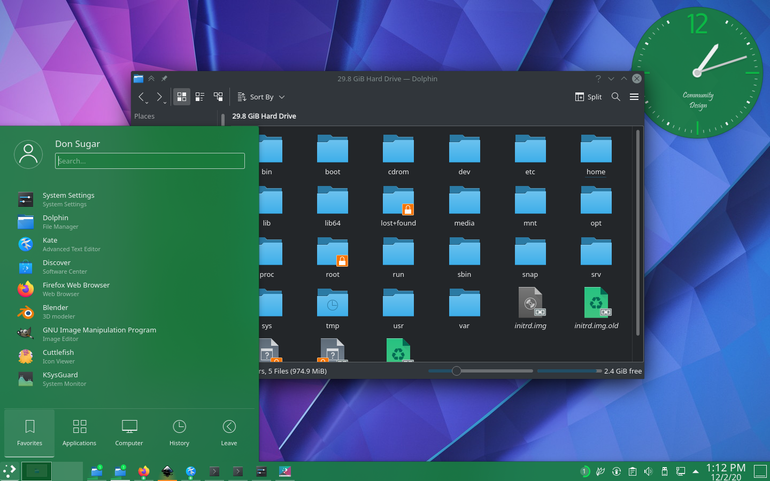The width and height of the screenshot is (770, 481).
Task: Click the Dolphin file view scrollbar
Action: [x=637, y=233]
